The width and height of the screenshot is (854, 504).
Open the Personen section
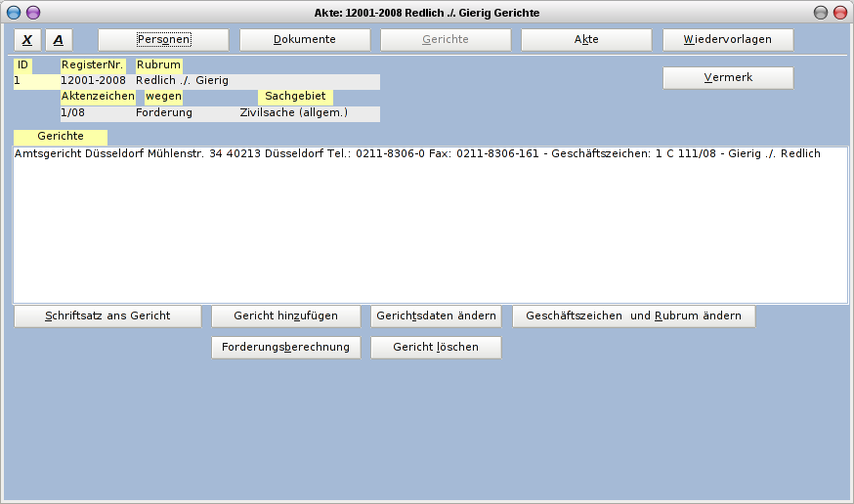pos(163,40)
